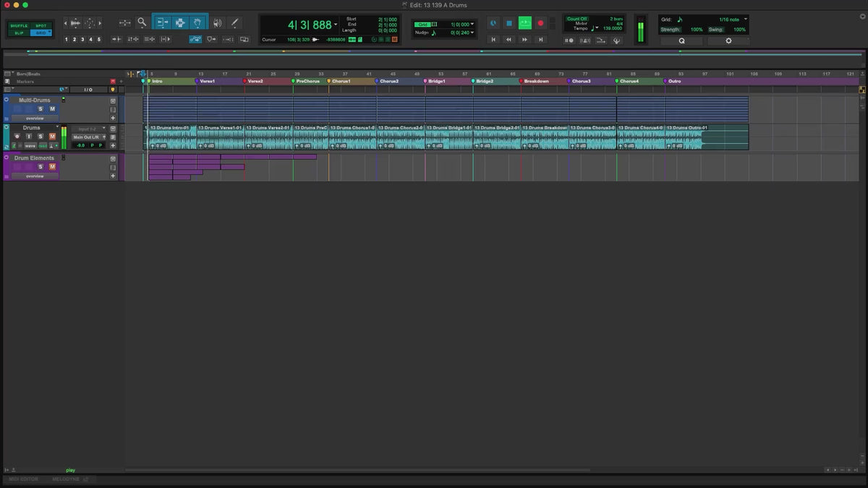This screenshot has width=868, height=488.
Task: Choose the Scrubber speaker tool
Action: [217, 23]
